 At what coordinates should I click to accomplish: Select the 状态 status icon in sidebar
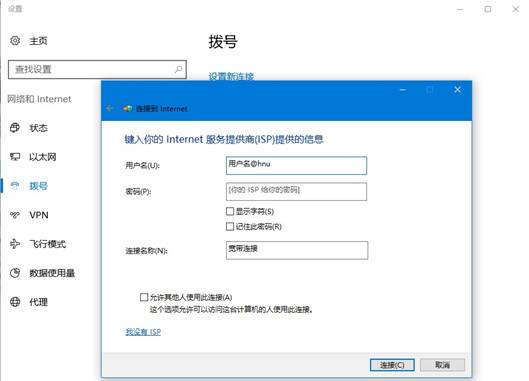(x=15, y=128)
